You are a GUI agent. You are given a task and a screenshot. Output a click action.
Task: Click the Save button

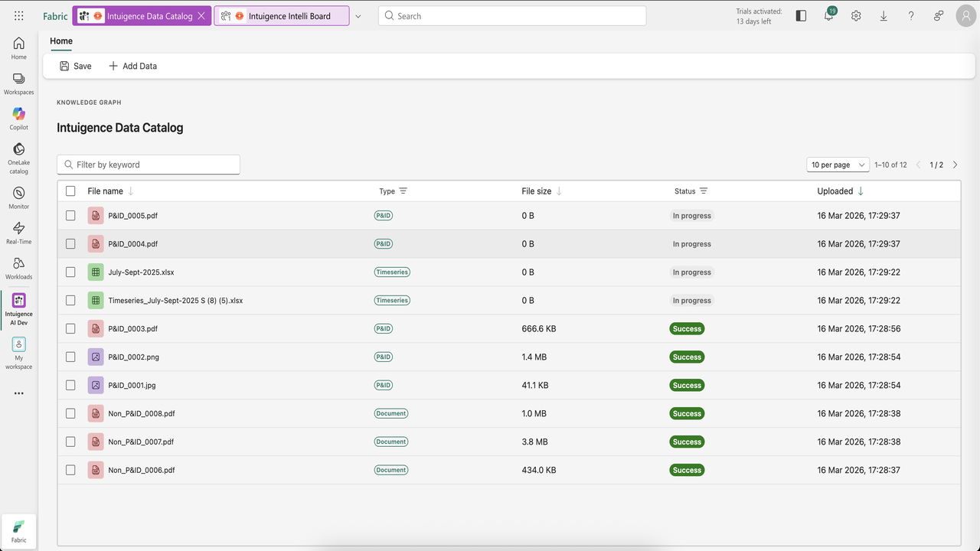[76, 66]
